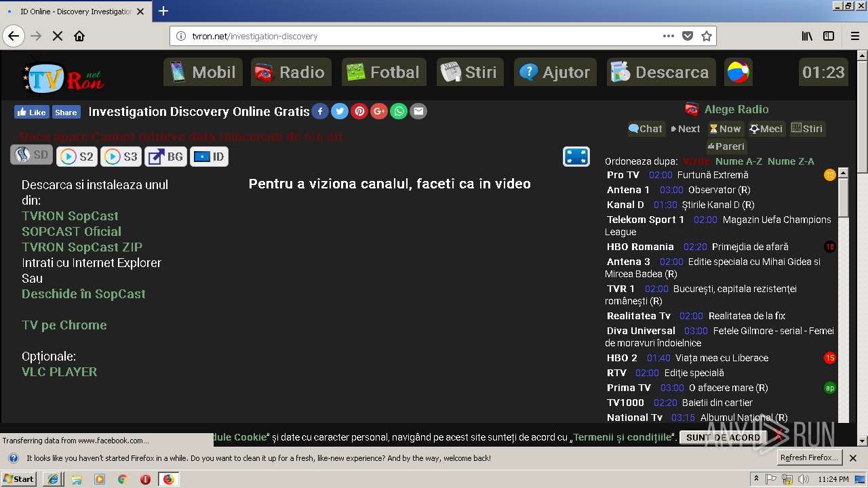The width and height of the screenshot is (868, 488).
Task: Open the Next programs tab
Action: tap(686, 129)
